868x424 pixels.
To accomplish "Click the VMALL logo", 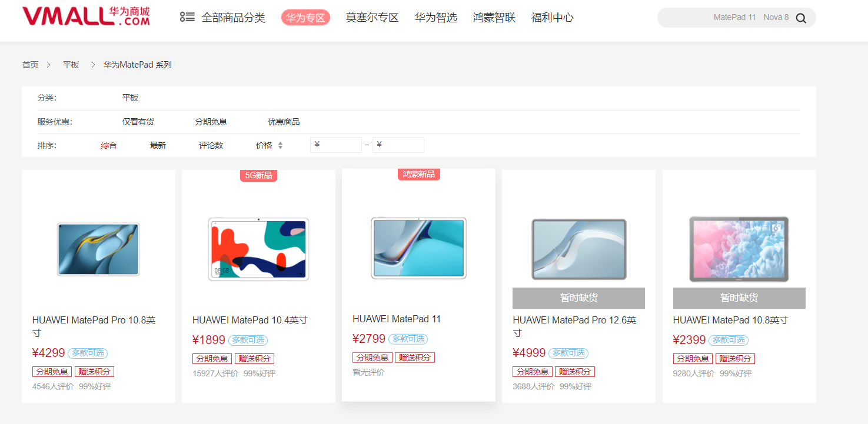I will (86, 16).
